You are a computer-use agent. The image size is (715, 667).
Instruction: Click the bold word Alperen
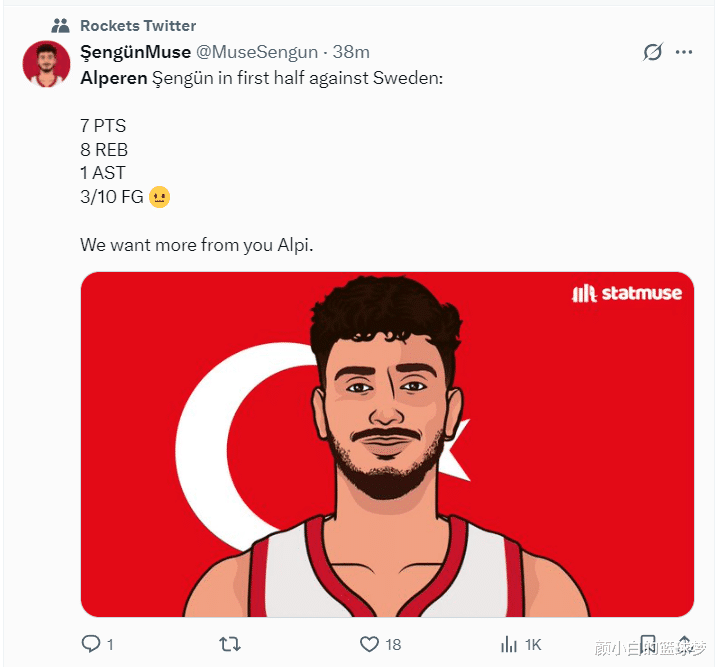click(x=113, y=78)
